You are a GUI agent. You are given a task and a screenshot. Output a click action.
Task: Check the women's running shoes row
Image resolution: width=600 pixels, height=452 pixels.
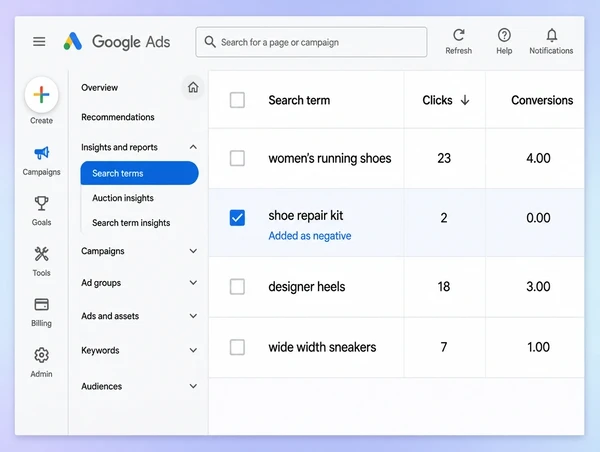[237, 158]
